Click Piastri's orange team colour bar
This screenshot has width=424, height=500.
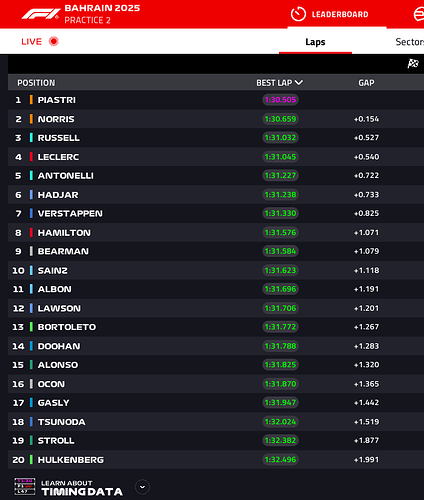click(x=31, y=100)
